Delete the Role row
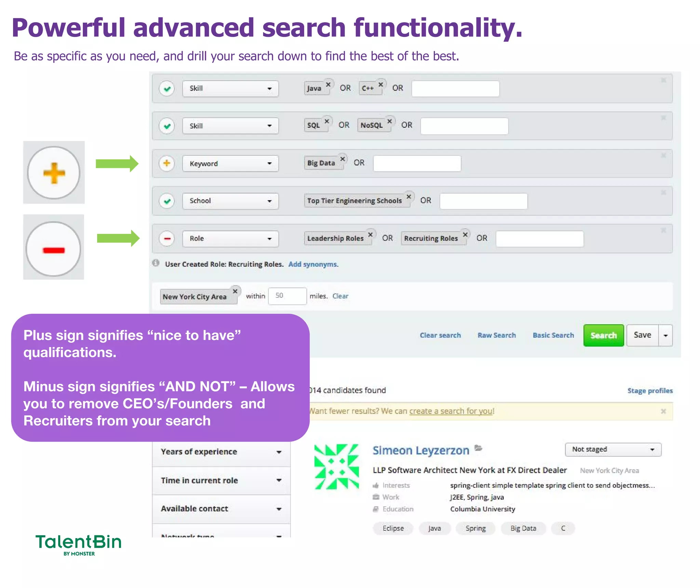This screenshot has height=588, width=700. (x=663, y=231)
